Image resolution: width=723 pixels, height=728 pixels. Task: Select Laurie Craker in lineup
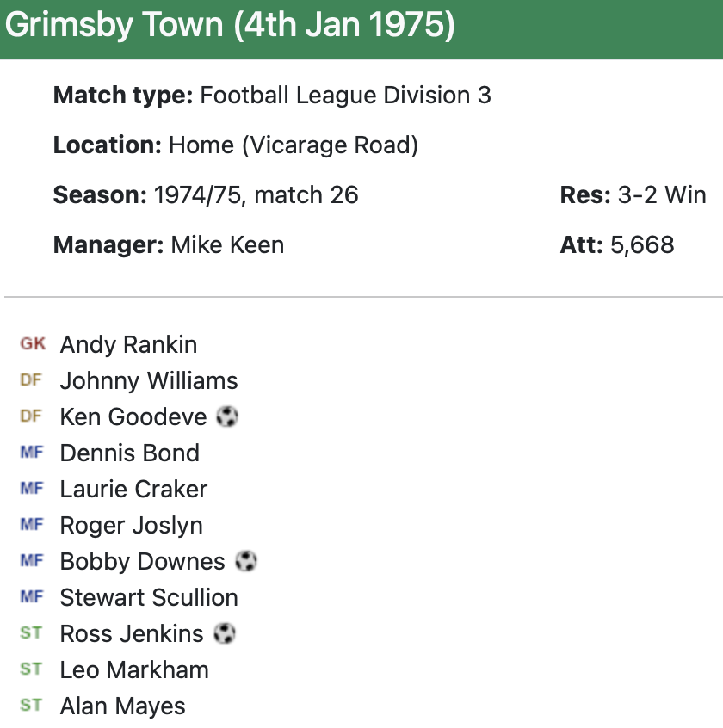coord(133,490)
